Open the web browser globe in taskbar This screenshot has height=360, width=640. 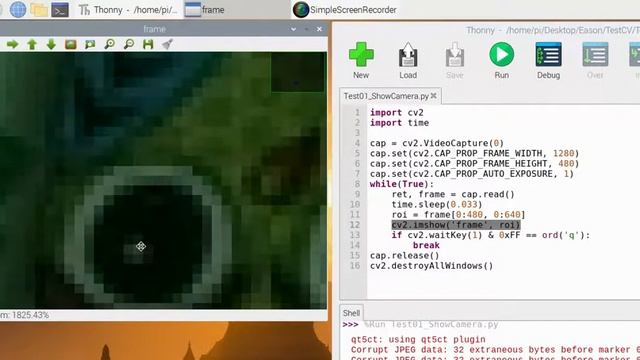tap(18, 9)
